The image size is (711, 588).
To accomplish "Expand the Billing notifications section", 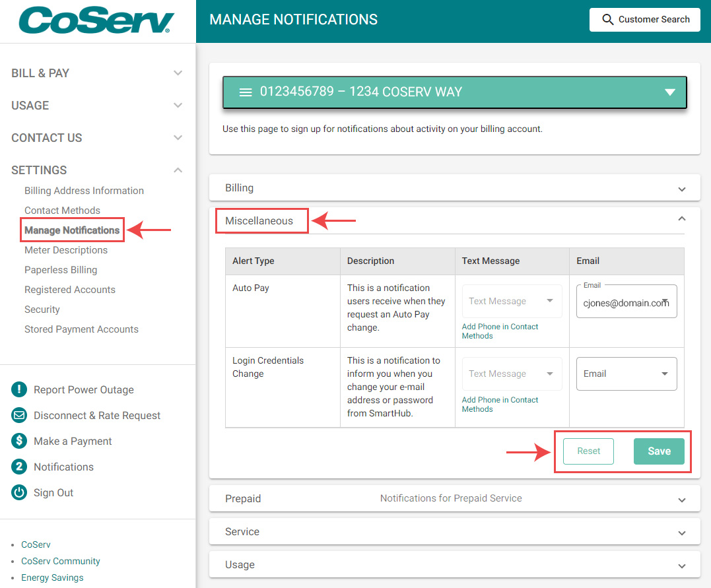I will [x=454, y=188].
